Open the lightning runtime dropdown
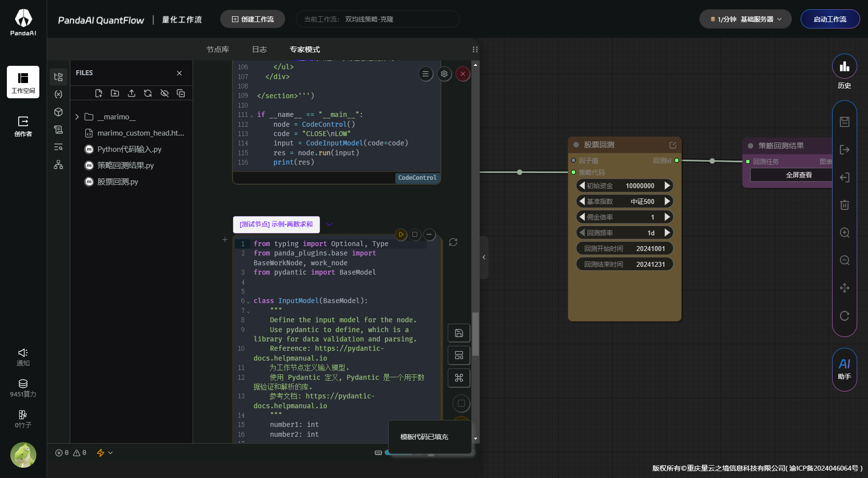 click(x=105, y=453)
